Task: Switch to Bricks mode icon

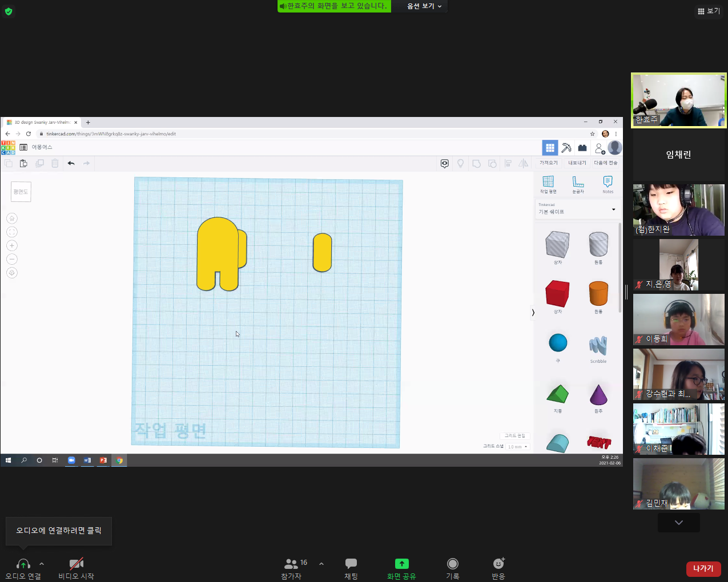Action: point(582,148)
